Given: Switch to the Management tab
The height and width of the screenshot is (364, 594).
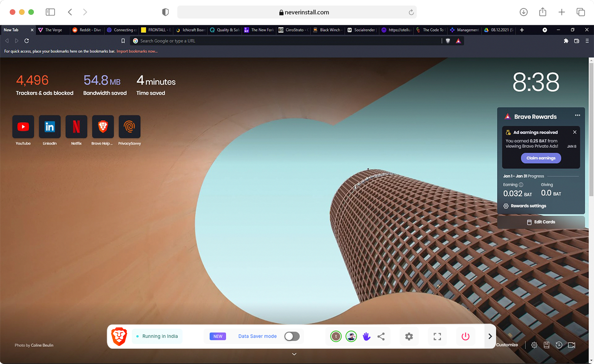Looking at the screenshot, I should [465, 30].
